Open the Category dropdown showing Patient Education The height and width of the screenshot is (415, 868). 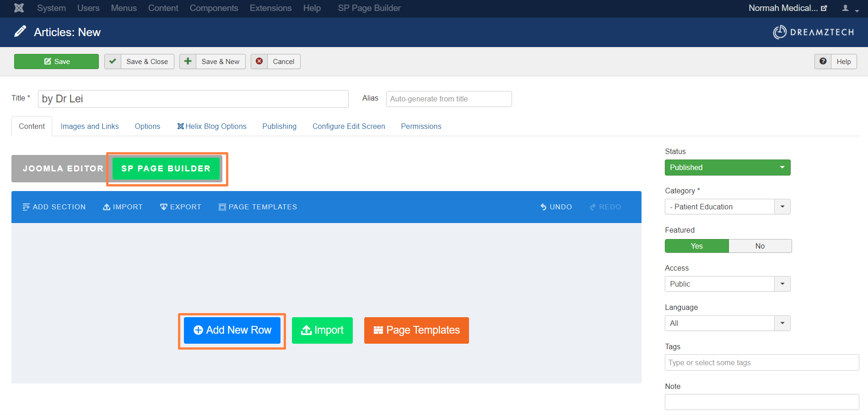728,207
